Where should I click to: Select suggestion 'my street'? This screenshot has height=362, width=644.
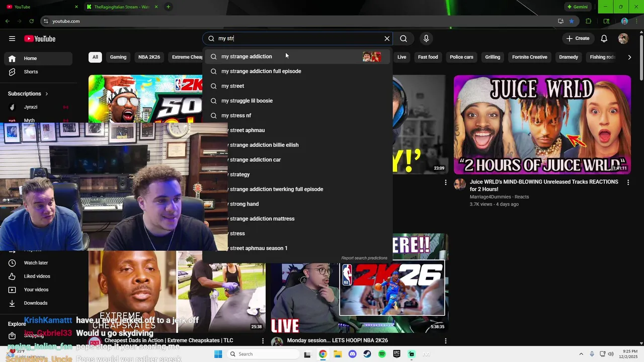[x=297, y=86]
